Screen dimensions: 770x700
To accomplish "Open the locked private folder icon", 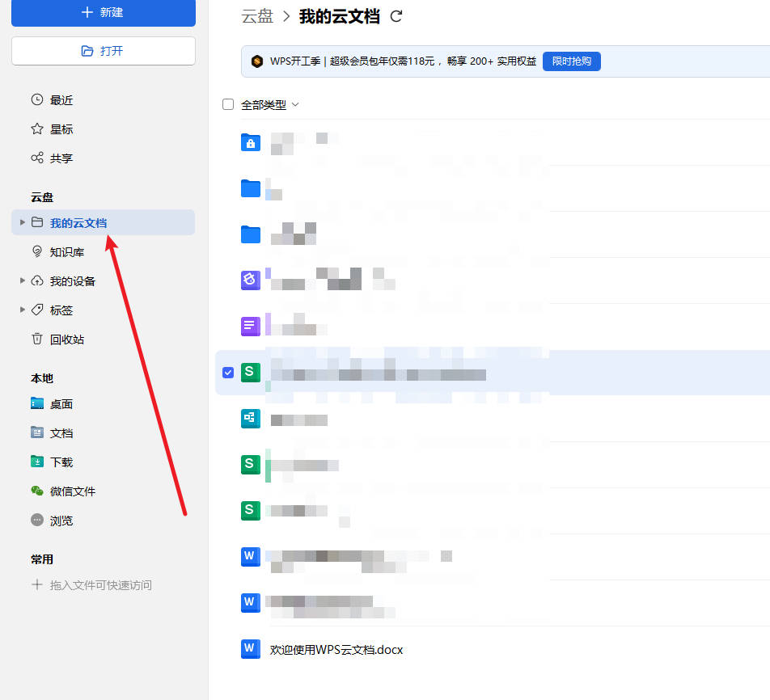I will tap(251, 143).
